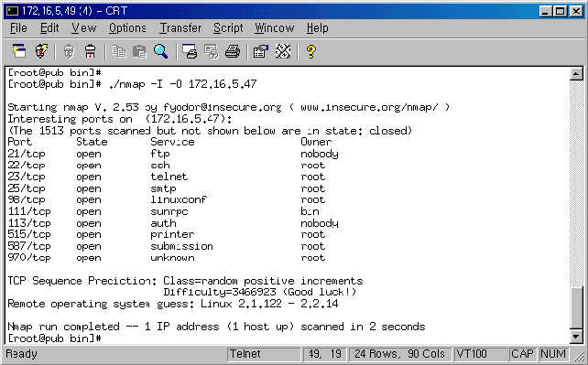Click the sunrpc service entry
The image size is (588, 365).
pos(169,211)
